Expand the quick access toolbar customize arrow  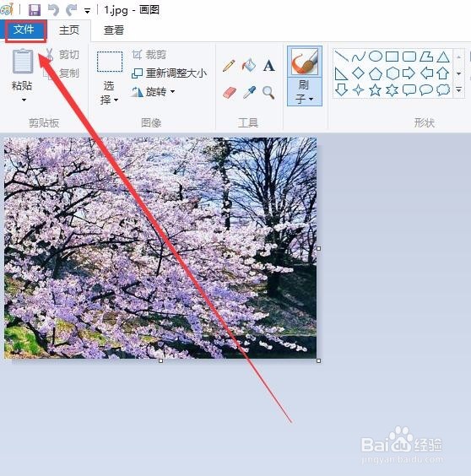point(87,11)
